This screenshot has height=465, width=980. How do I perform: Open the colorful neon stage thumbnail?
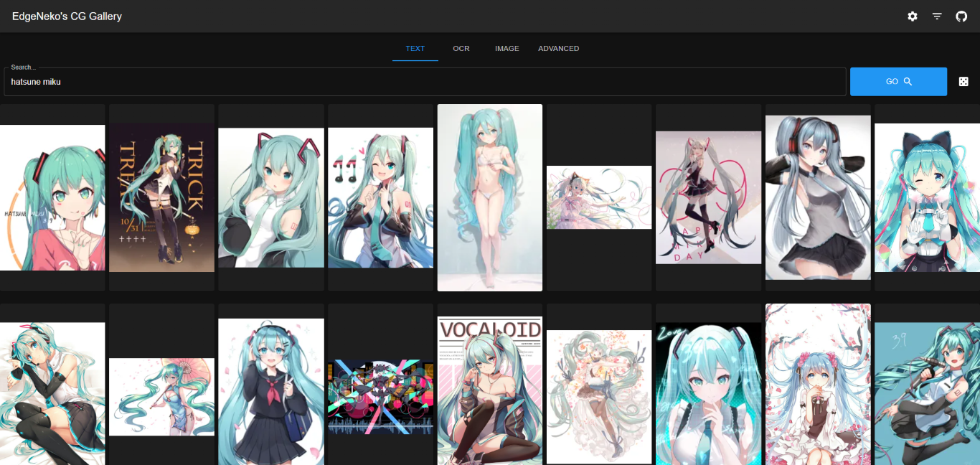point(380,396)
